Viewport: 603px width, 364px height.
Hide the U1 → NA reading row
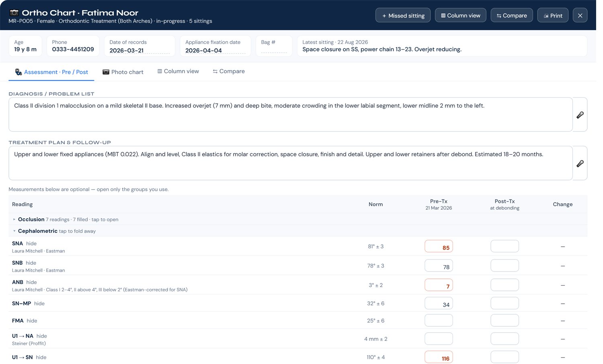pos(41,336)
